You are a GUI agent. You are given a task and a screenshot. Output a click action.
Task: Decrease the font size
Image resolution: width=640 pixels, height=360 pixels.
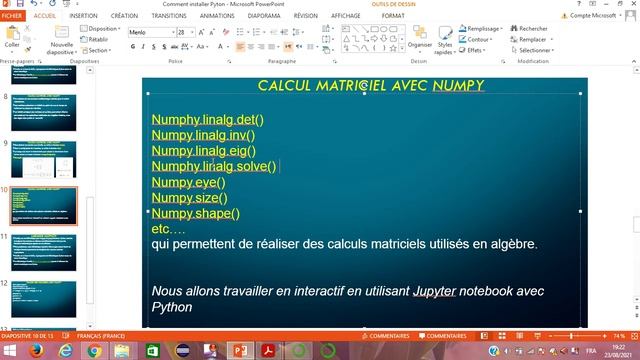click(212, 32)
